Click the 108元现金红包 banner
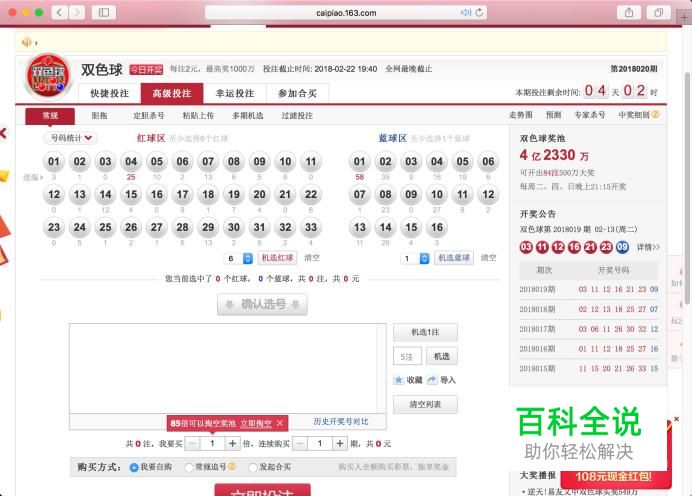Screen dimensions: 692x496 tap(613, 477)
